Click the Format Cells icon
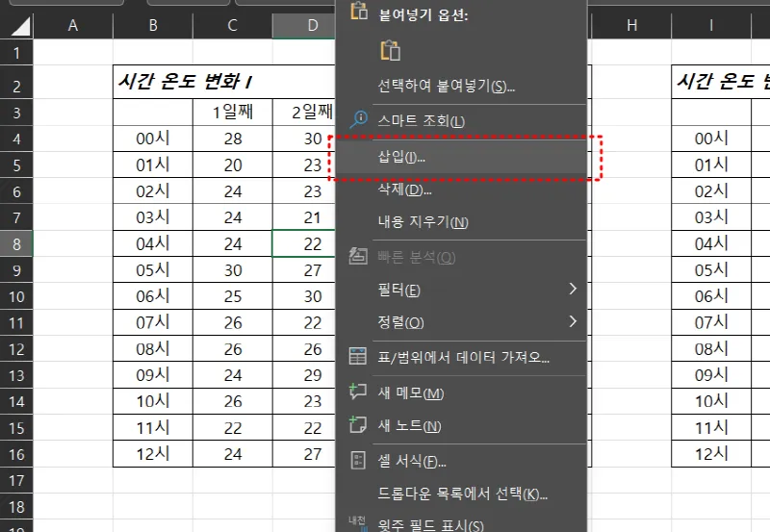This screenshot has height=532, width=770. 358,461
